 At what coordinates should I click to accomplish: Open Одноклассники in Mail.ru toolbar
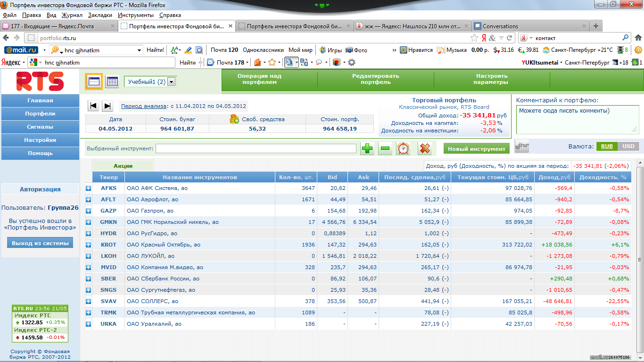(263, 50)
